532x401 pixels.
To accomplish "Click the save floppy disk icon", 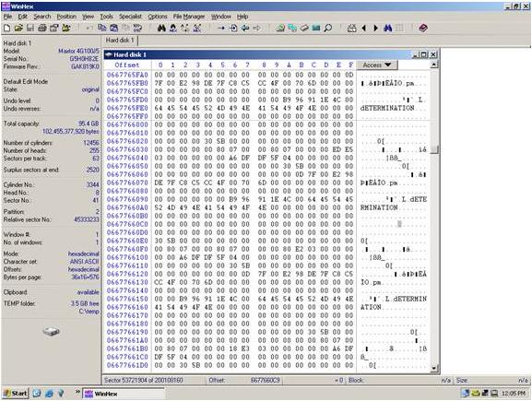I will point(30,29).
